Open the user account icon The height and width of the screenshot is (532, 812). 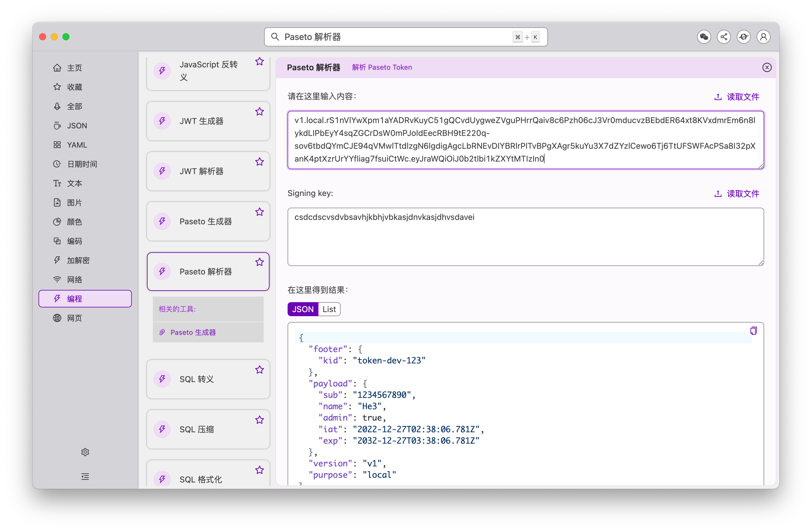coord(764,37)
